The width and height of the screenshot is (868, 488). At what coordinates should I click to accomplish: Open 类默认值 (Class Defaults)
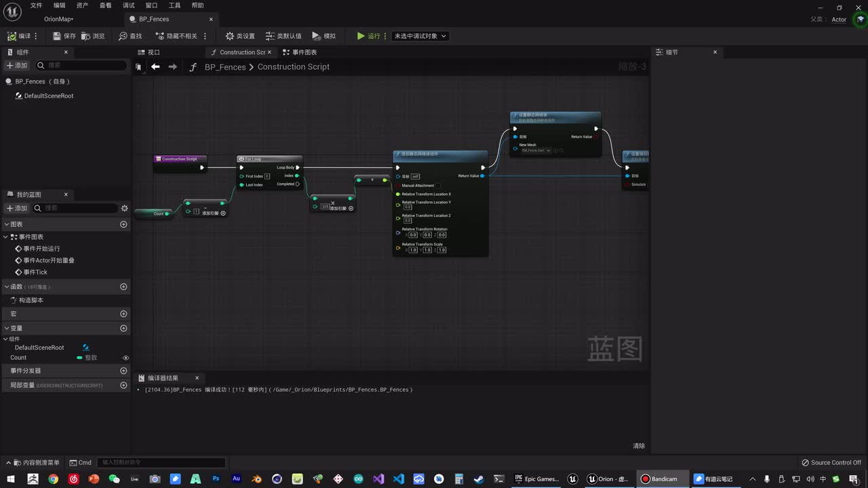coord(283,36)
